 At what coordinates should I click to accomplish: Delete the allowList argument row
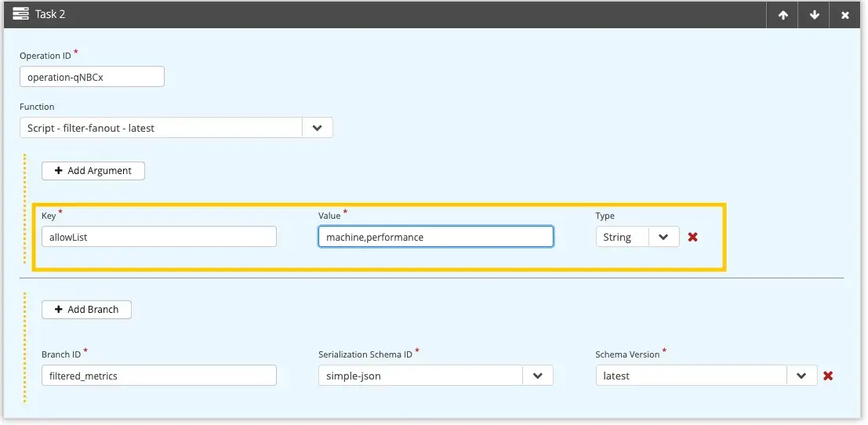[692, 237]
